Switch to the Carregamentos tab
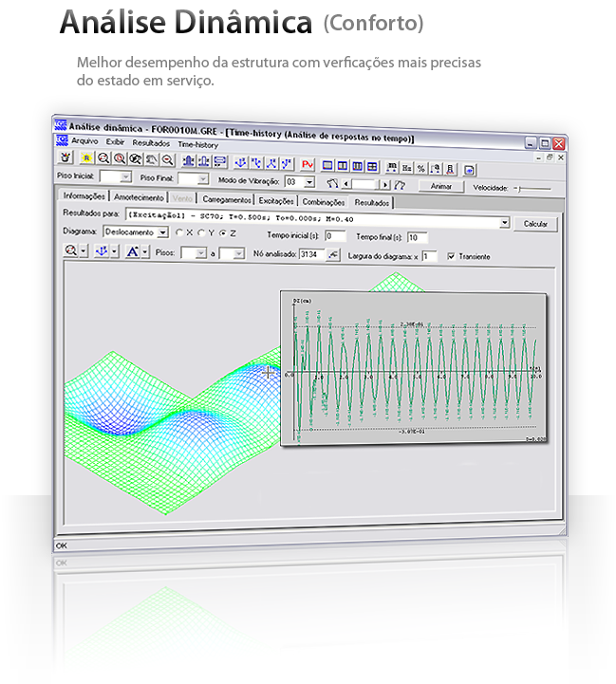This screenshot has height=684, width=616. [x=227, y=201]
